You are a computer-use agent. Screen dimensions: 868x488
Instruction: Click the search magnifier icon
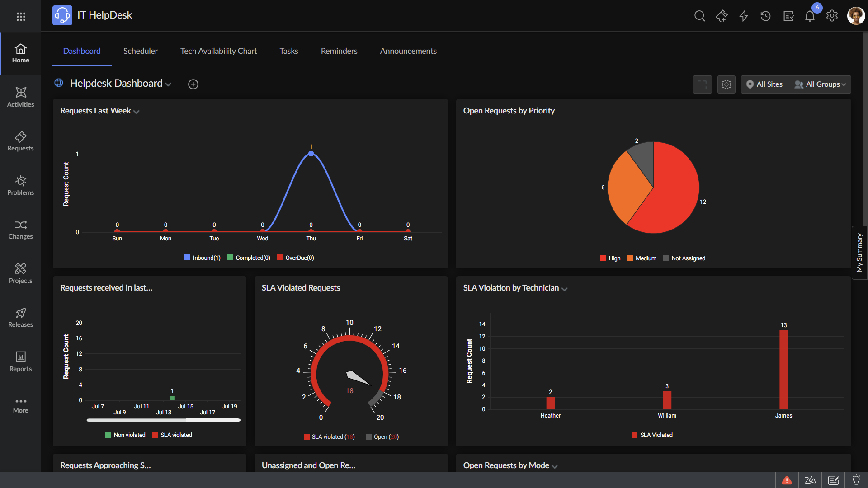coord(699,16)
